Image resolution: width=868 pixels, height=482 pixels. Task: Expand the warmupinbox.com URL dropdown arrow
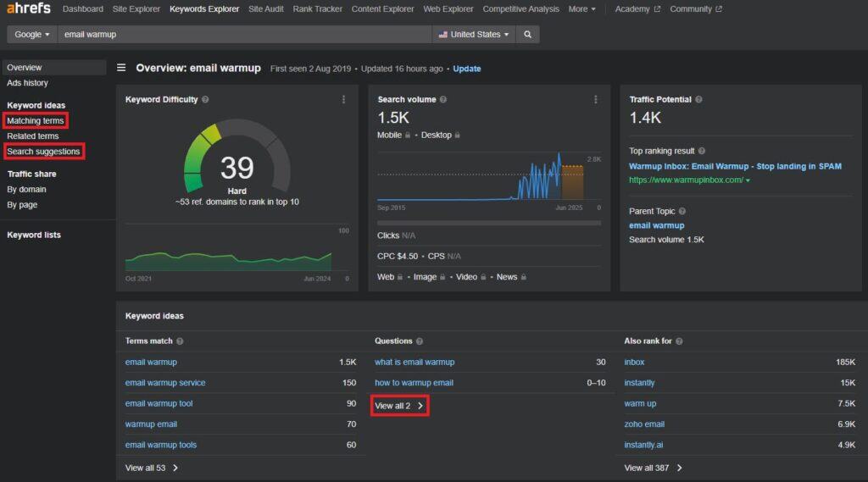pyautogui.click(x=748, y=180)
